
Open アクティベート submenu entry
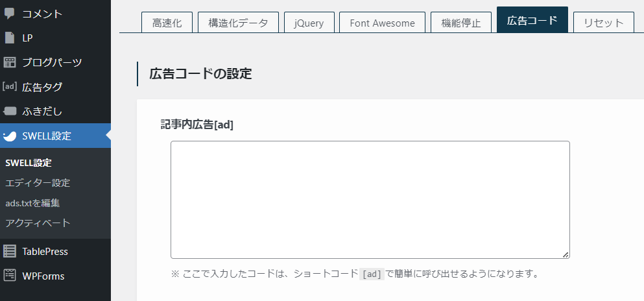[38, 223]
